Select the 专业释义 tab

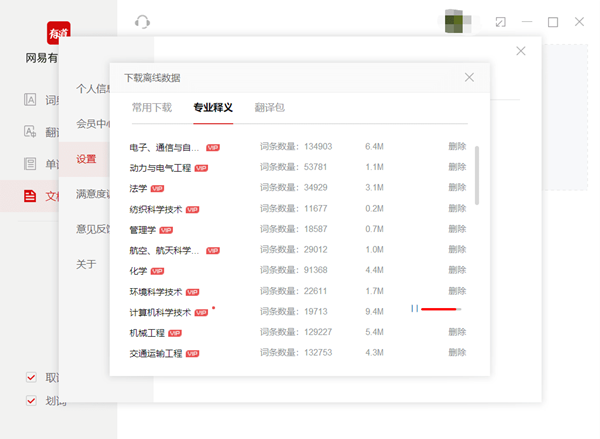[x=212, y=108]
